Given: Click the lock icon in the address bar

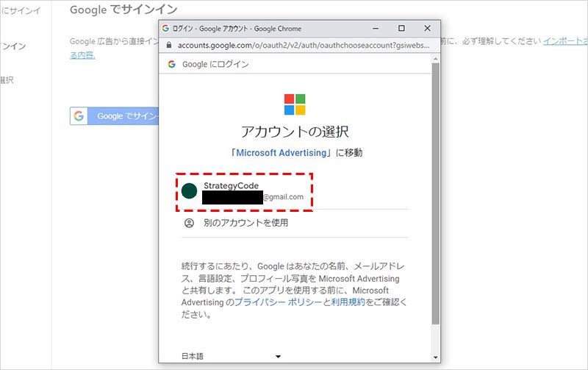Looking at the screenshot, I should point(169,45).
